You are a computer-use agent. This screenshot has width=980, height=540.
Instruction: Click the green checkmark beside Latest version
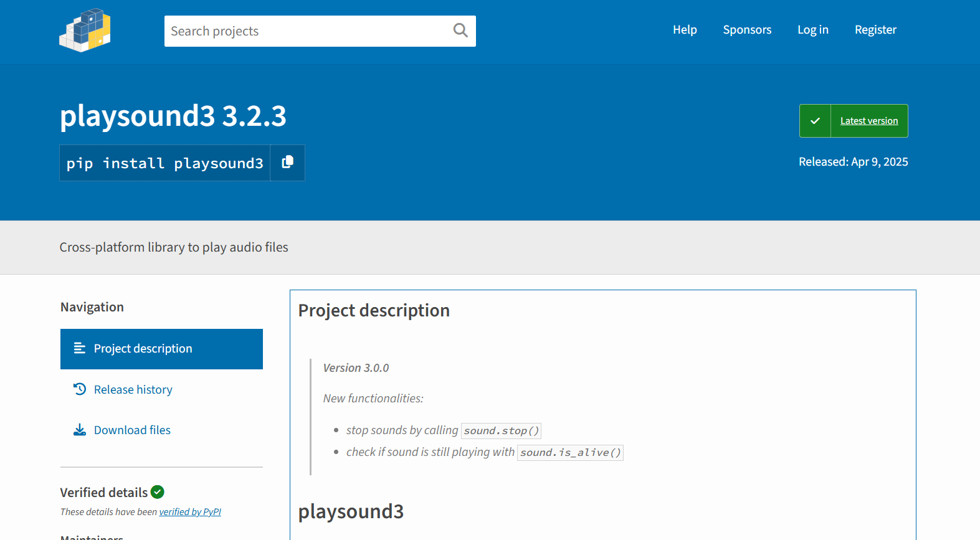[x=815, y=121]
